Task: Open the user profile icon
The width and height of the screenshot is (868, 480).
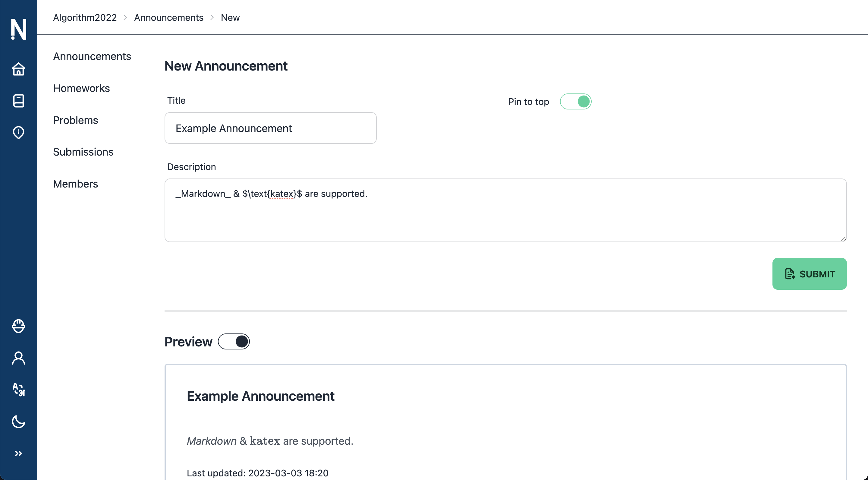Action: pos(18,358)
